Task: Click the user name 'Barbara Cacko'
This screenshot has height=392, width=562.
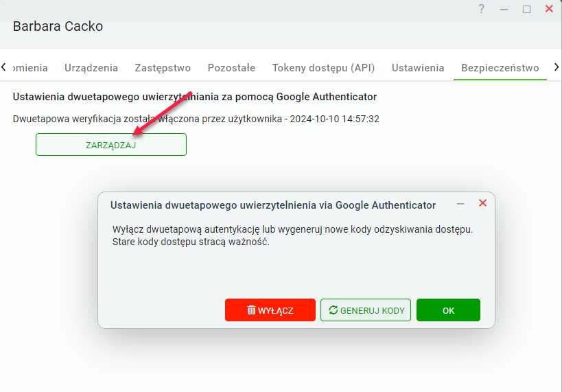Action: pos(58,26)
